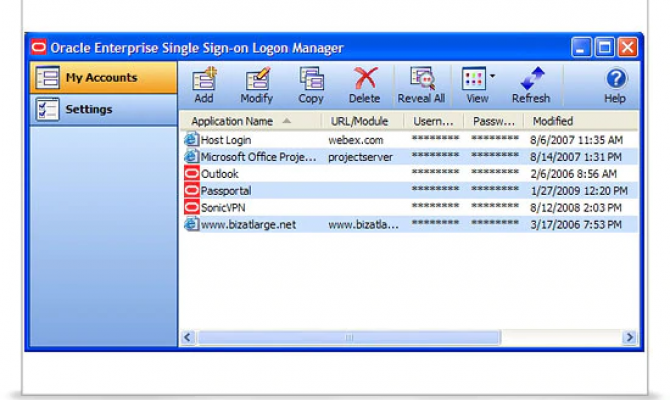This screenshot has height=400, width=670.
Task: Click the Passw... column header
Action: pyautogui.click(x=494, y=121)
